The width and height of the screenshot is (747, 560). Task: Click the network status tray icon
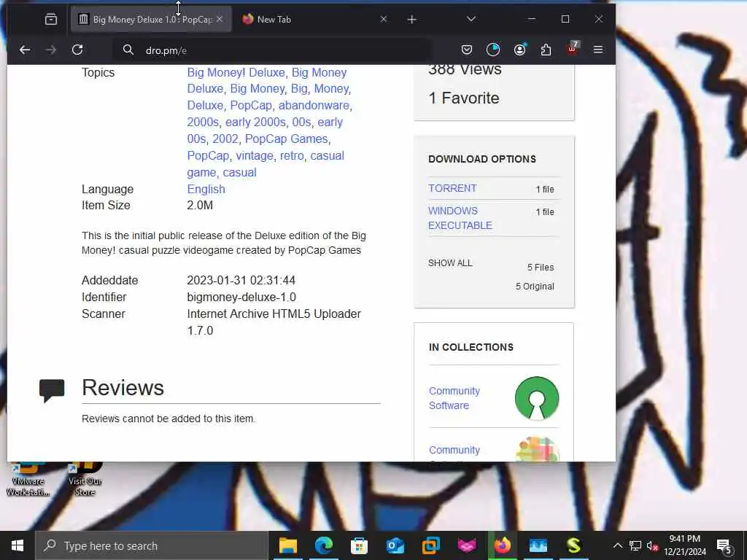635,545
